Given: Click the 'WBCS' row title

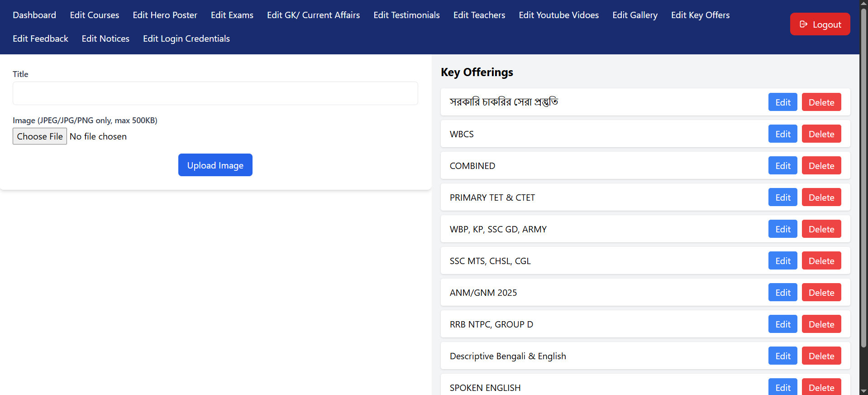Looking at the screenshot, I should pos(462,134).
